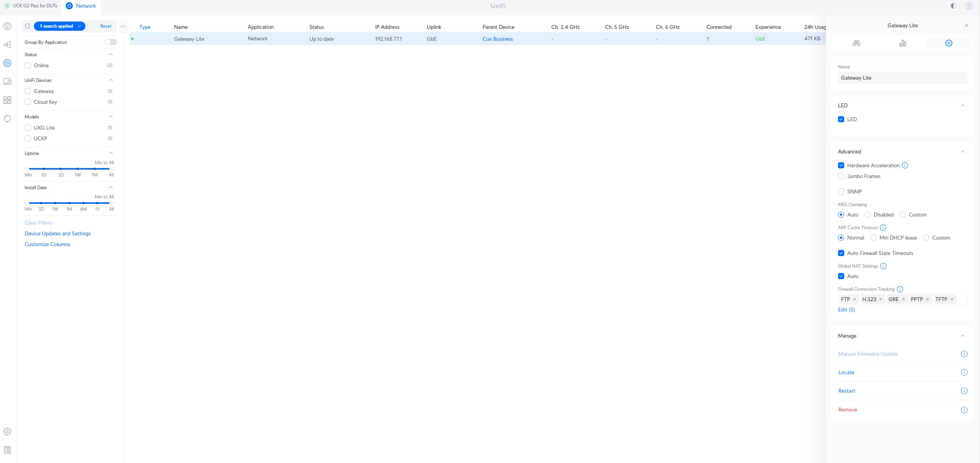Open the System Log sidebar icon
Image resolution: width=980 pixels, height=463 pixels.
pyautogui.click(x=7, y=450)
